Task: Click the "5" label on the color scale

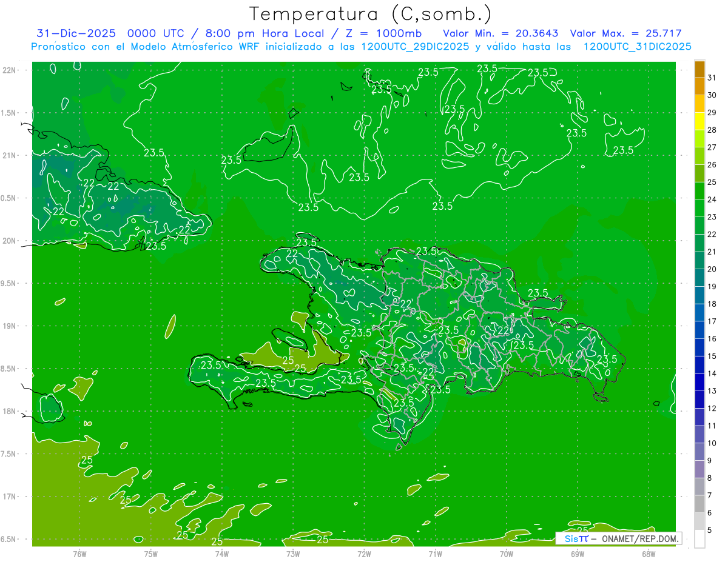Action: point(710,530)
